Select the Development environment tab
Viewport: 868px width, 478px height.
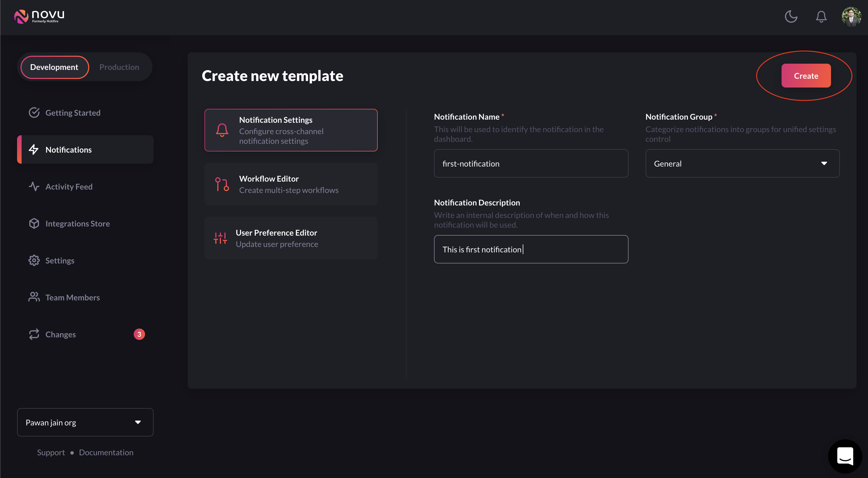[54, 66]
